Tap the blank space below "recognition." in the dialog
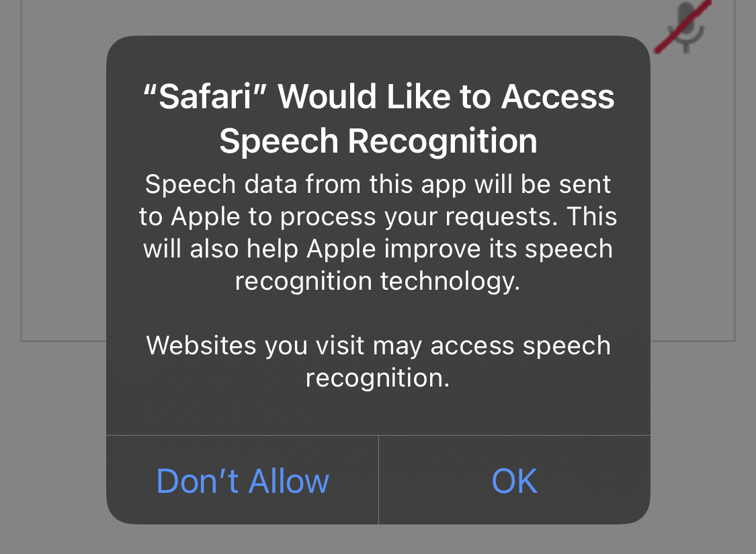 [x=378, y=411]
